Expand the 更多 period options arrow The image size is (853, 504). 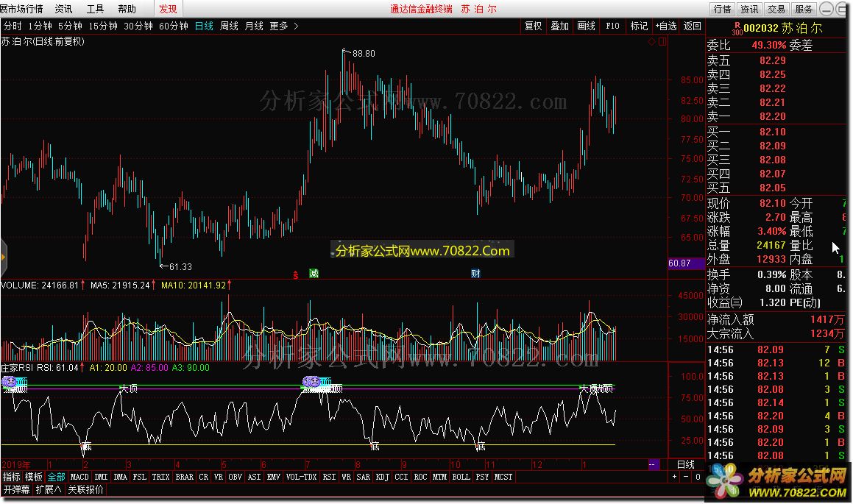(x=296, y=26)
